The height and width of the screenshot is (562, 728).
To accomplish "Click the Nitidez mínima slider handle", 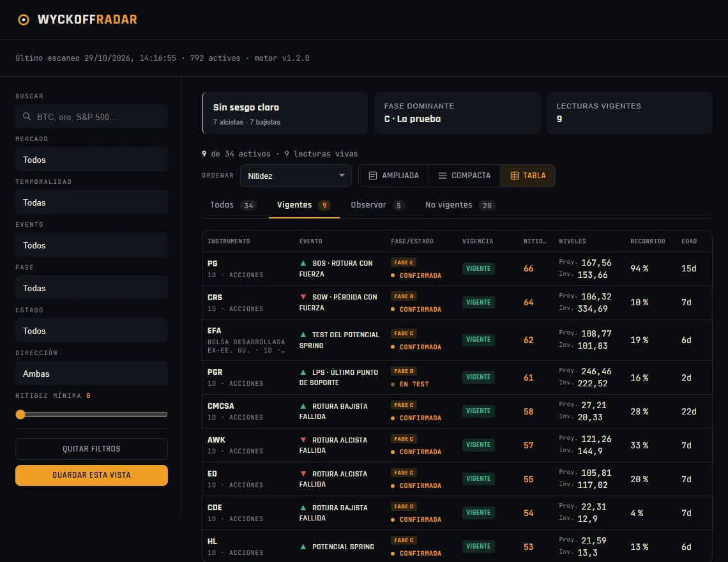I will [x=20, y=414].
